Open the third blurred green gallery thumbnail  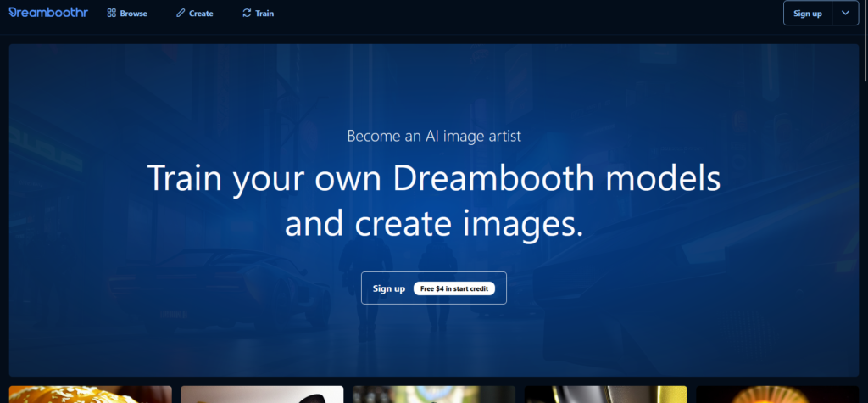[434, 395]
